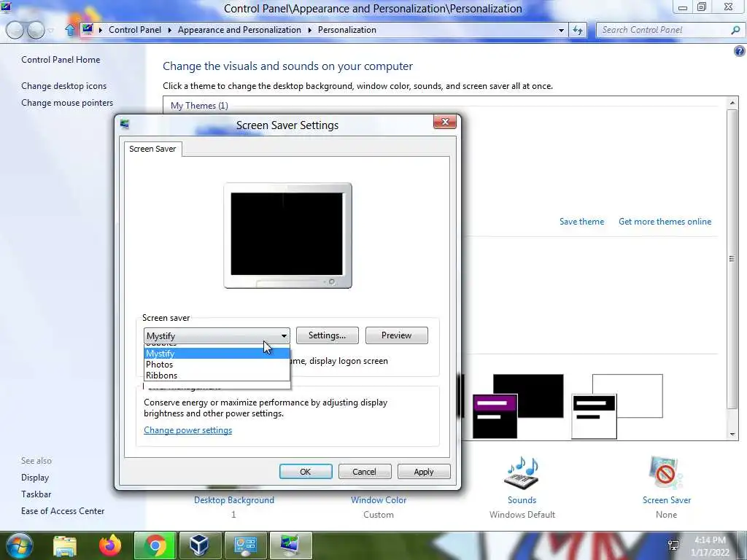Screen dimensions: 747x560
Task: Expand the address bar history dropdown
Action: click(x=561, y=30)
